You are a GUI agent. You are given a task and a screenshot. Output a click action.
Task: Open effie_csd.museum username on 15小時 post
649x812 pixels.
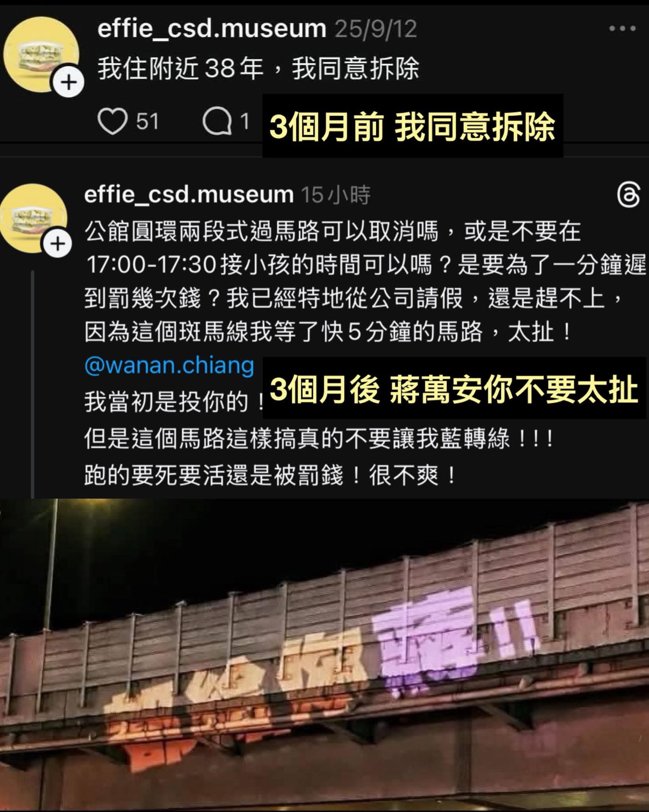[189, 195]
